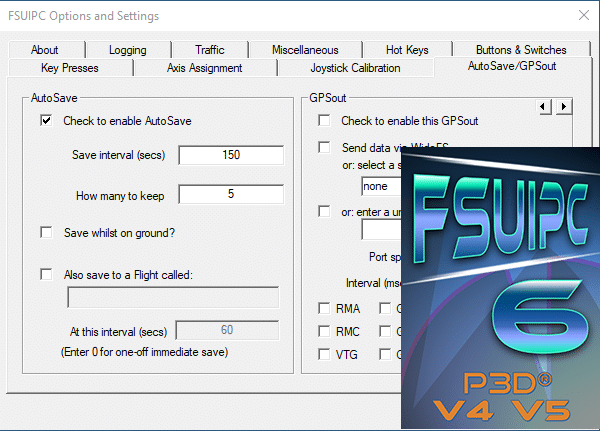The image size is (600, 431).
Task: Uncheck the enable AutoSave checkbox
Action: (46, 121)
